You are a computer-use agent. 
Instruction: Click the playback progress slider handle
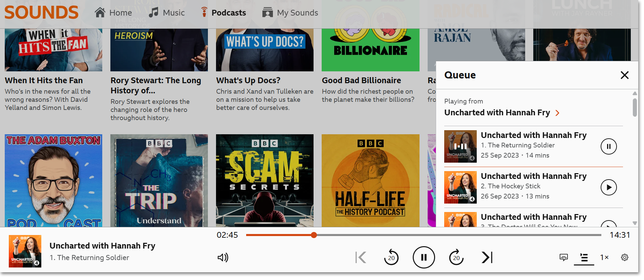coord(314,235)
